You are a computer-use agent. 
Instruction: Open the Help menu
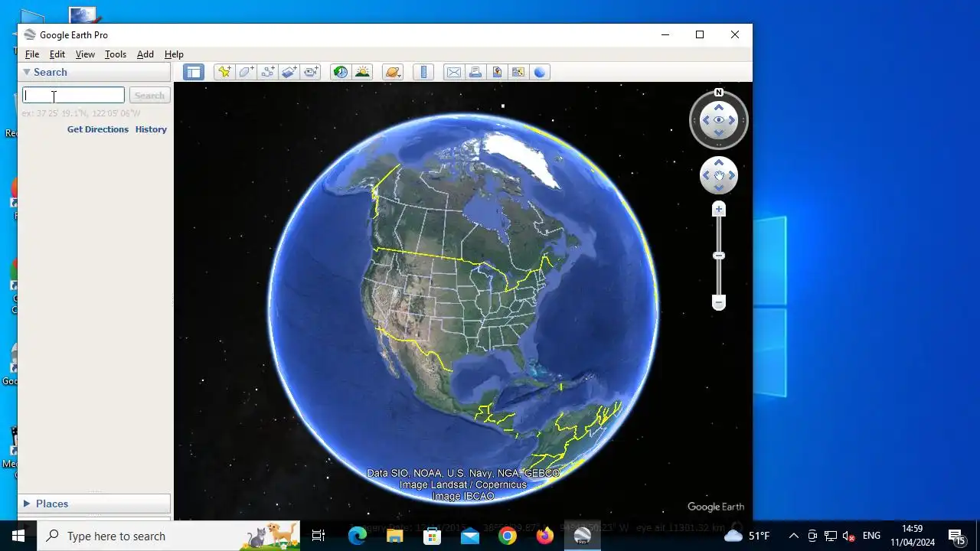174,54
